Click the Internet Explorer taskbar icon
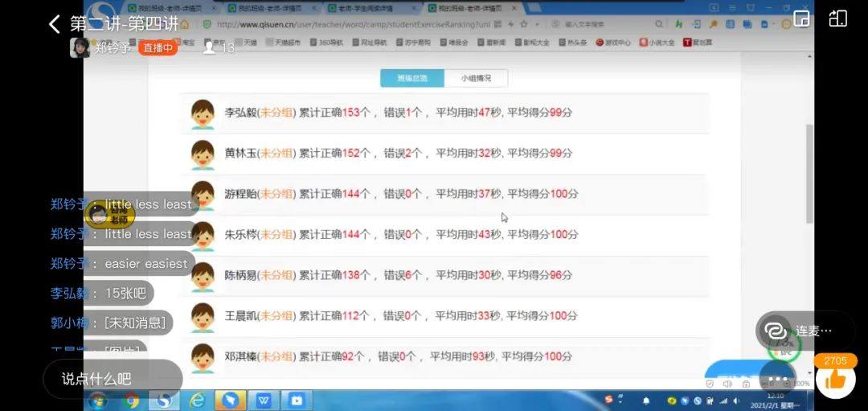868x411 pixels. tap(197, 400)
